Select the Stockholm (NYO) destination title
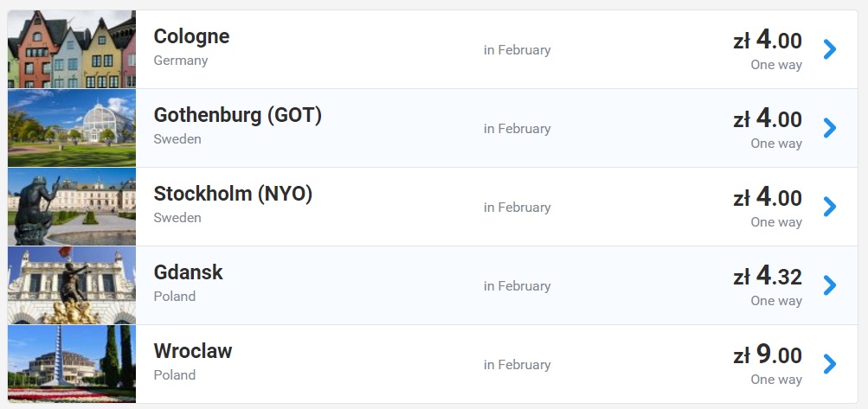 [233, 194]
